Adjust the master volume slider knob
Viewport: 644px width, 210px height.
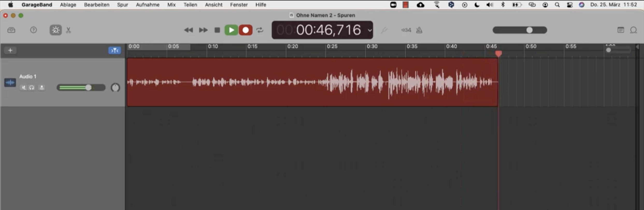tap(529, 30)
